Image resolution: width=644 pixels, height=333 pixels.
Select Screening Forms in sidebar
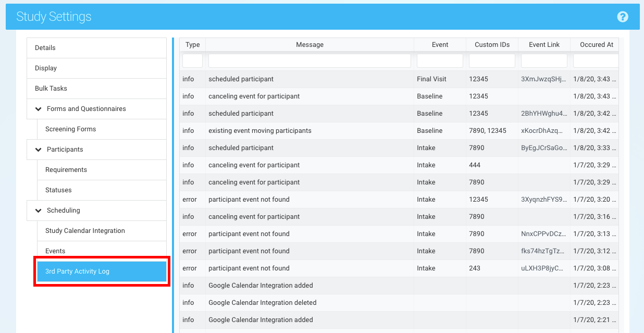point(71,129)
